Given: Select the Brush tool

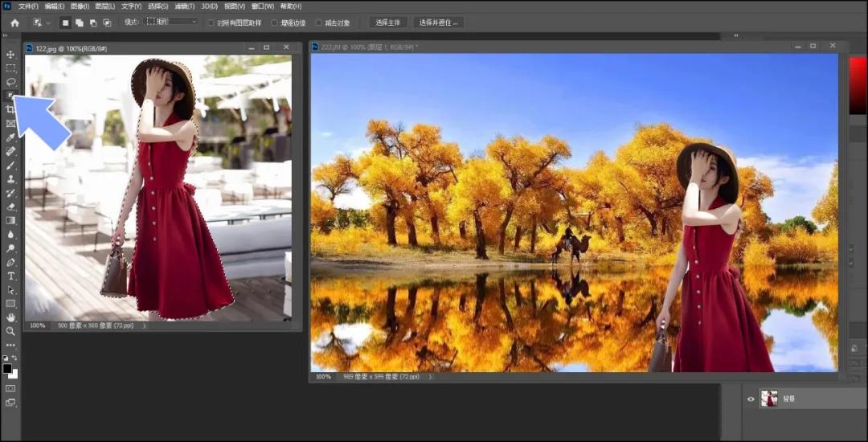Looking at the screenshot, I should (10, 166).
